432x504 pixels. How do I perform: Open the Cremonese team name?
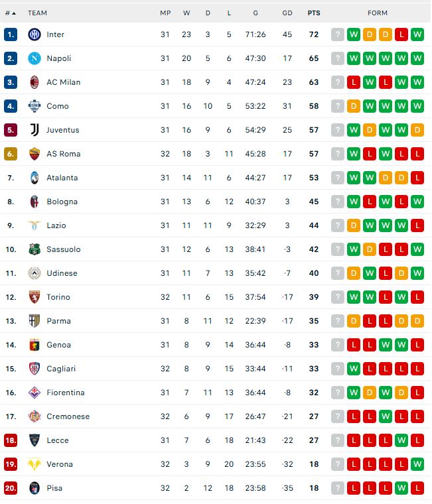(68, 416)
